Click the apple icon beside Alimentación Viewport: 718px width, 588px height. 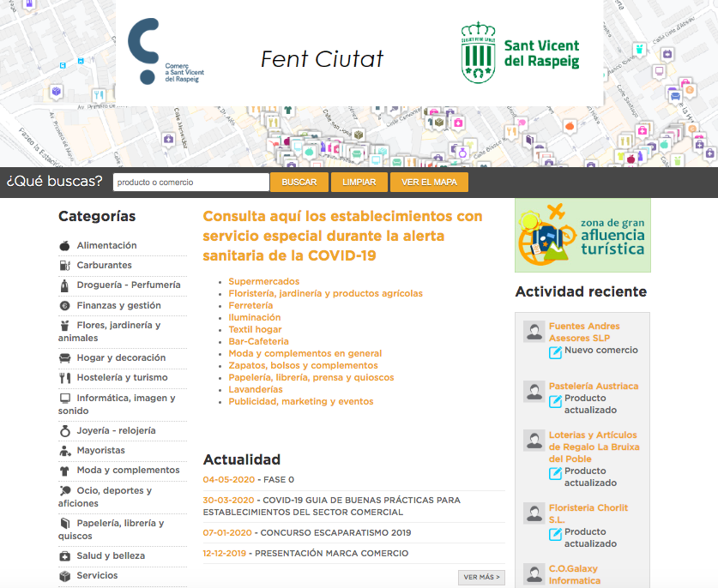pyautogui.click(x=64, y=246)
